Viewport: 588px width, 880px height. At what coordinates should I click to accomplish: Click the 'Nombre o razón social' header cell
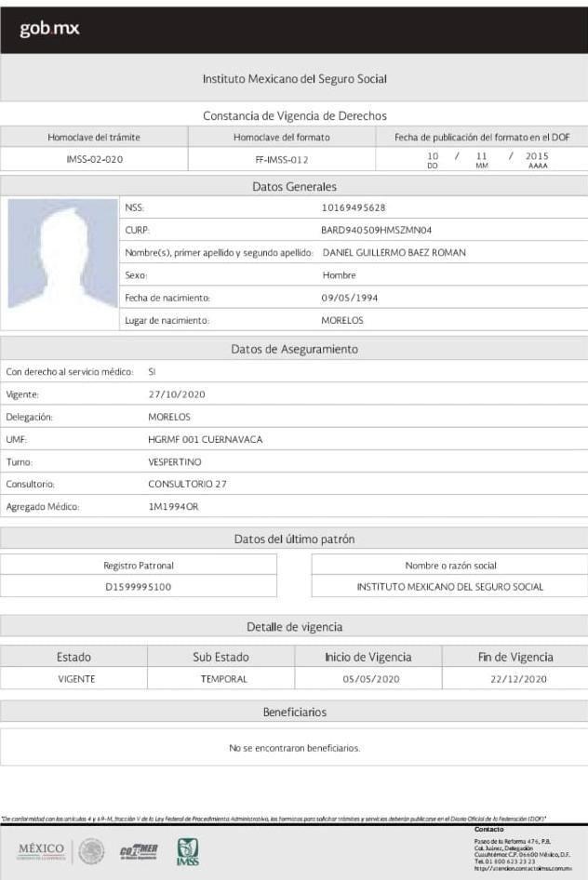[x=450, y=566]
